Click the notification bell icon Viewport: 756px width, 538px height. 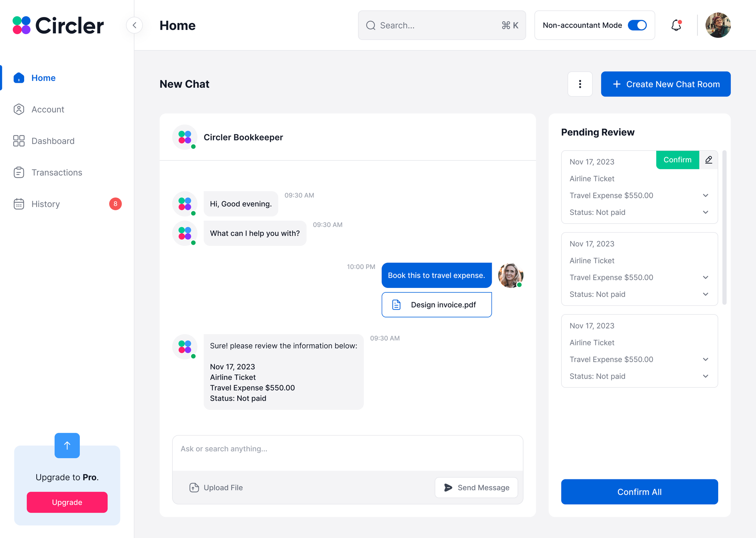(676, 25)
